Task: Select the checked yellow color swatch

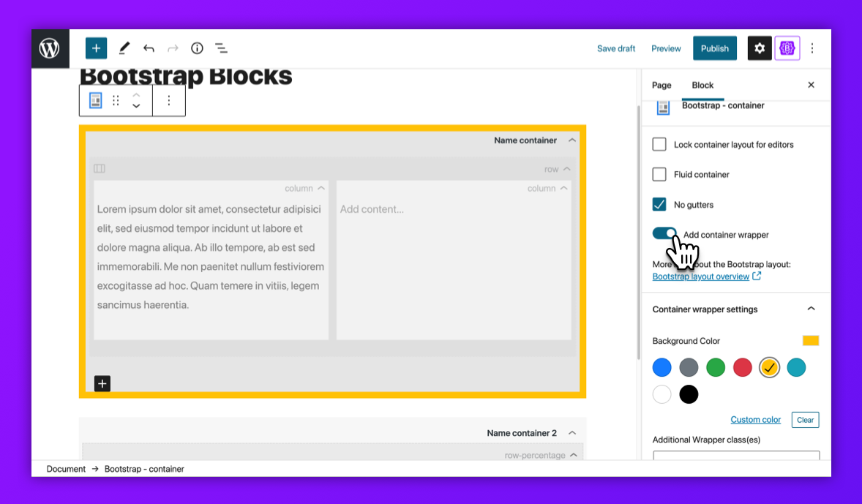Action: coord(769,367)
